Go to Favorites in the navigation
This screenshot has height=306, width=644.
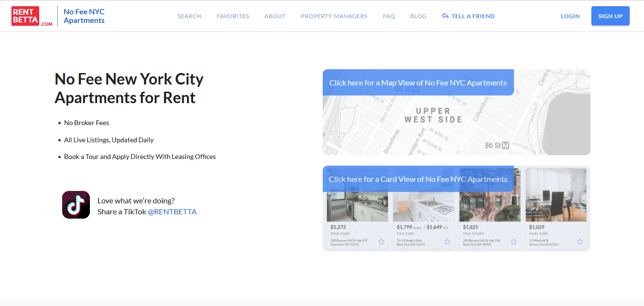pos(233,16)
